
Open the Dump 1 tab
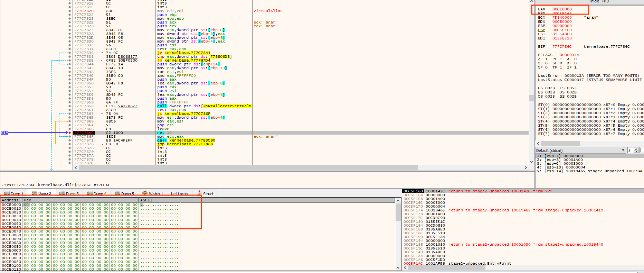(x=14, y=194)
